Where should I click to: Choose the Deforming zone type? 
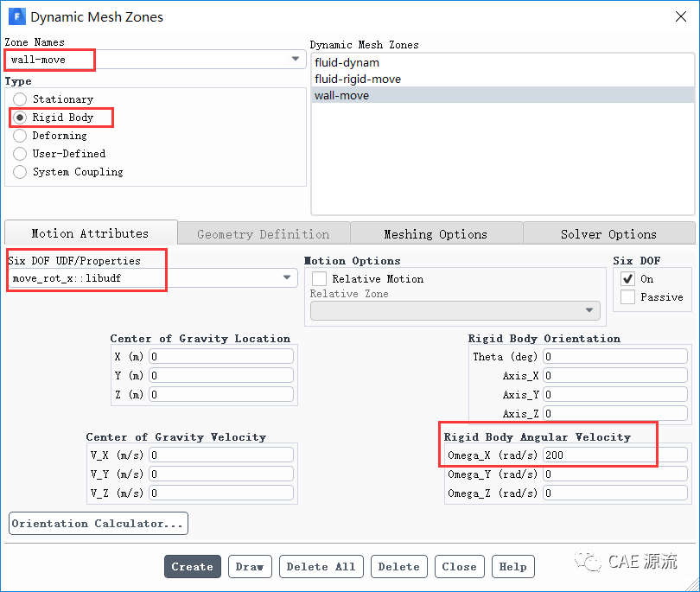[x=20, y=136]
